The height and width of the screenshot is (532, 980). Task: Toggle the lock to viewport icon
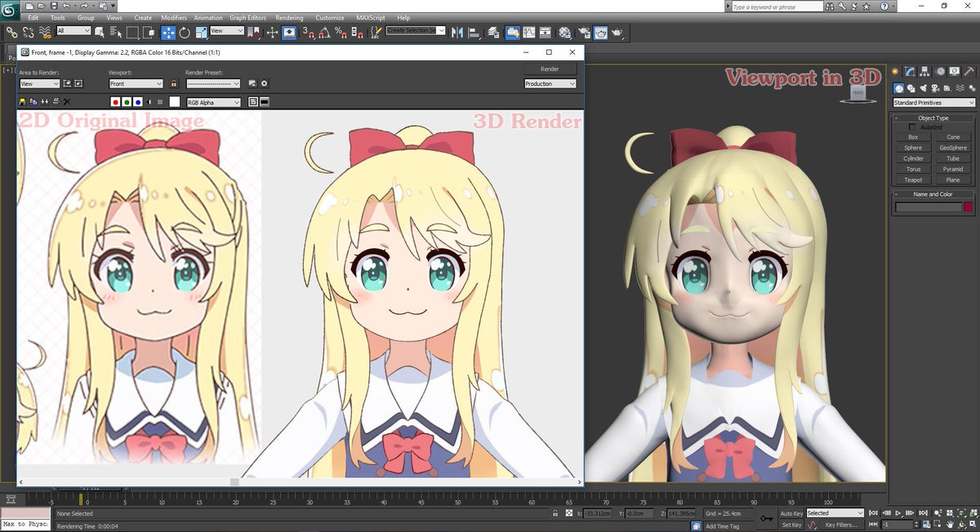pyautogui.click(x=174, y=83)
